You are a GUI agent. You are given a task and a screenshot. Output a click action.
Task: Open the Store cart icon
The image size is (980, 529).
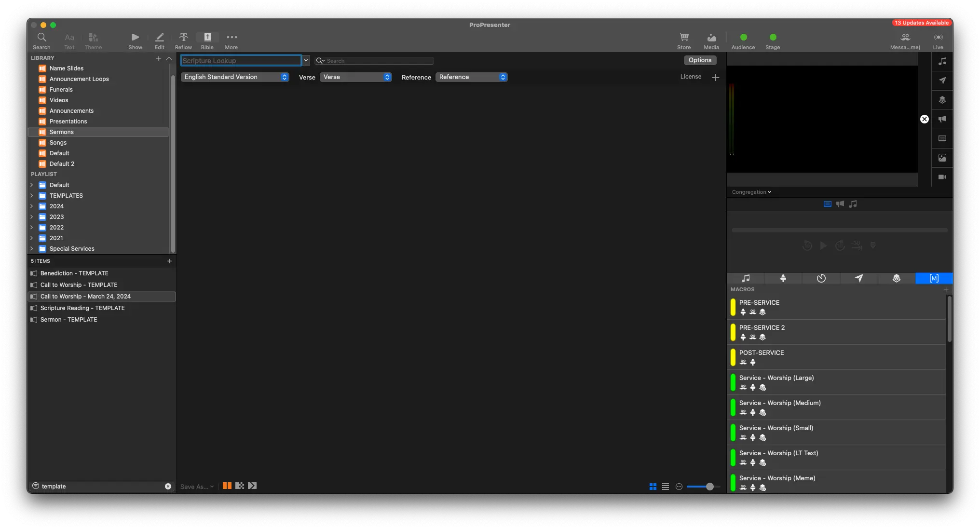[x=684, y=38]
